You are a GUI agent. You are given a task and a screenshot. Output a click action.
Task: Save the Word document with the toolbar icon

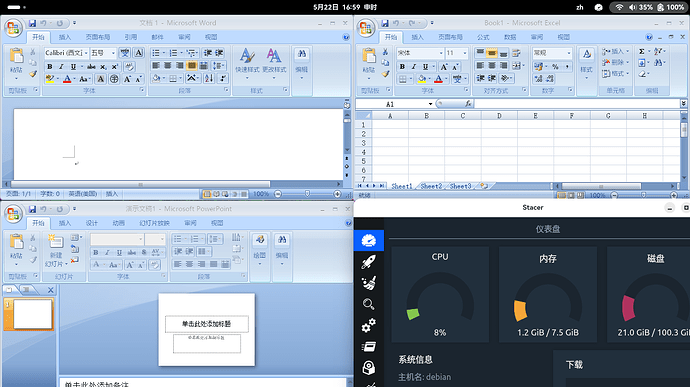[32, 23]
